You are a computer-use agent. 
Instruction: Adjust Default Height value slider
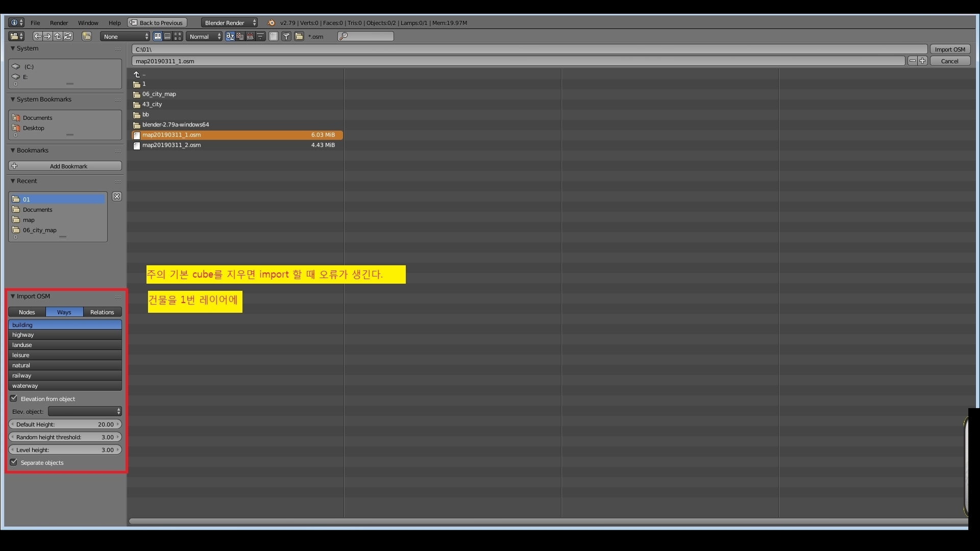[x=65, y=424]
